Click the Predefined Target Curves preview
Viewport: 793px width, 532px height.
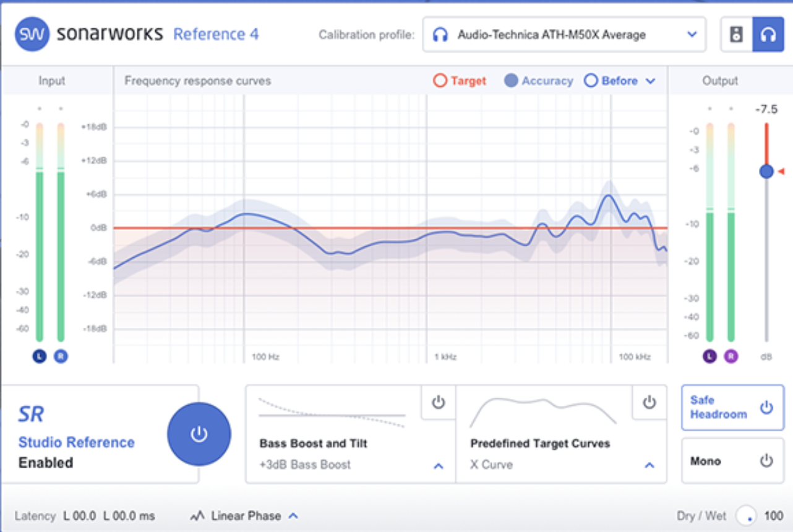tap(543, 413)
